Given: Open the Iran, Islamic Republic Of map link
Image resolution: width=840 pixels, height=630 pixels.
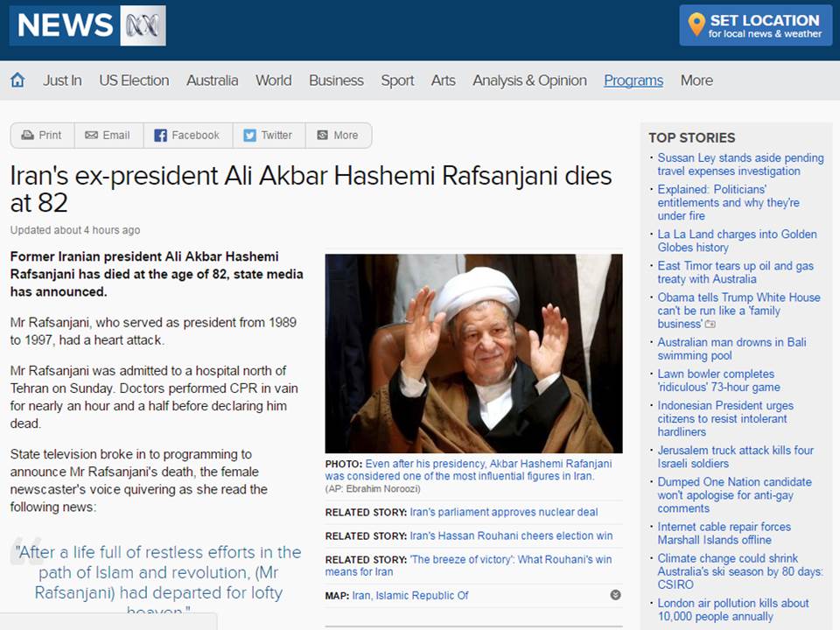Looking at the screenshot, I should pyautogui.click(x=409, y=595).
